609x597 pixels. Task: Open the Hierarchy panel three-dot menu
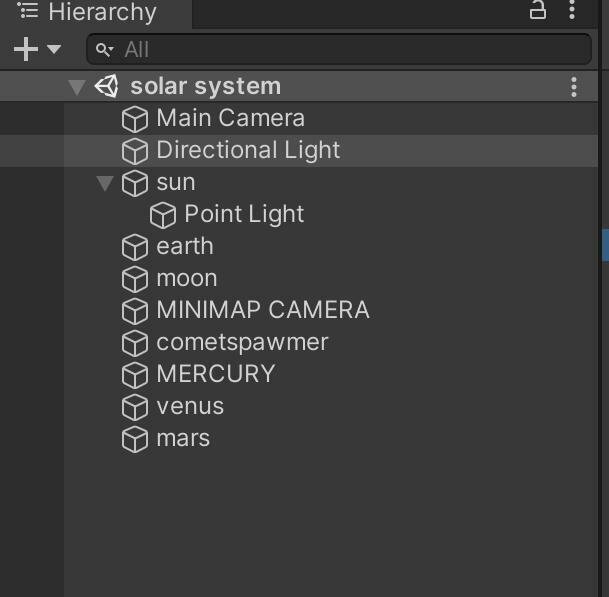coord(572,9)
